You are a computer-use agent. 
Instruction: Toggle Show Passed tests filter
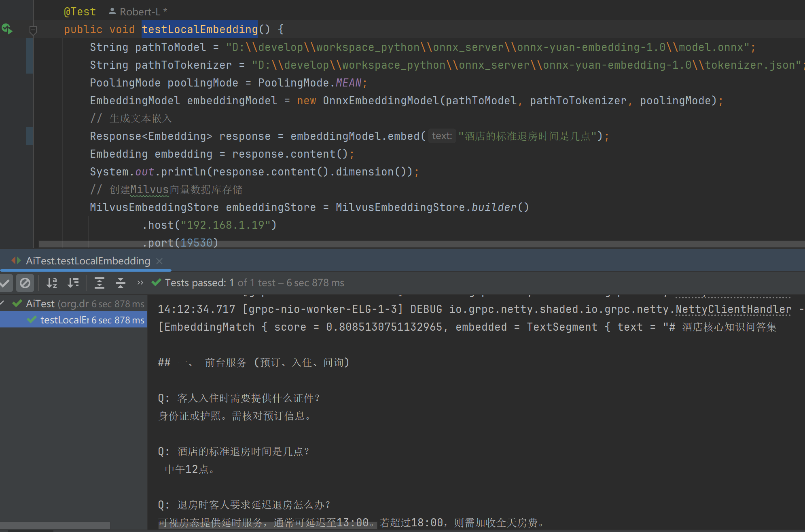[x=6, y=283]
